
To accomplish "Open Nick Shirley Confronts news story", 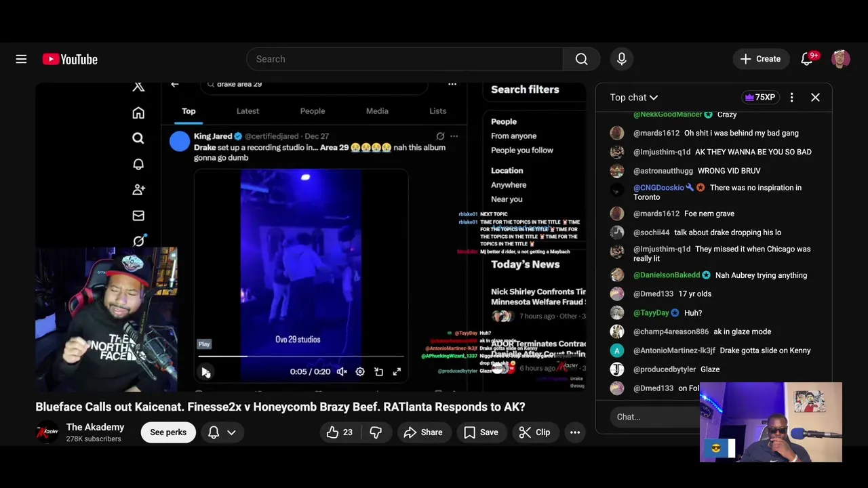I will [538, 296].
